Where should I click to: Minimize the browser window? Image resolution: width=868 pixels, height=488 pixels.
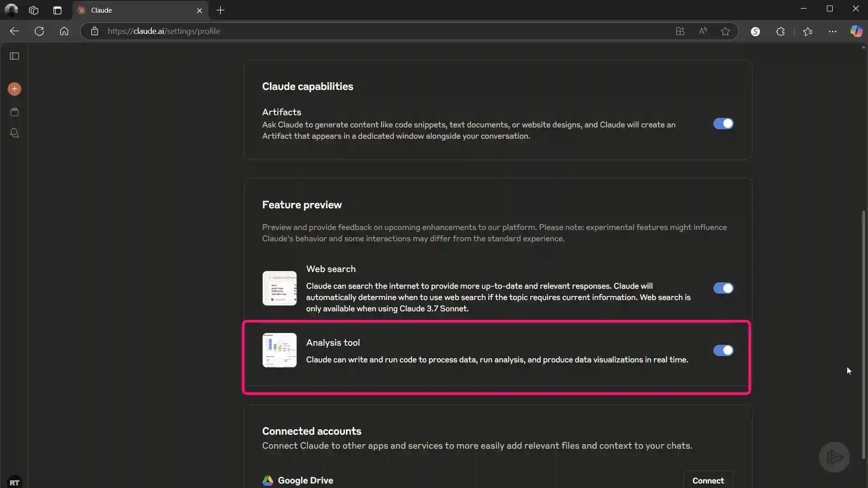803,9
